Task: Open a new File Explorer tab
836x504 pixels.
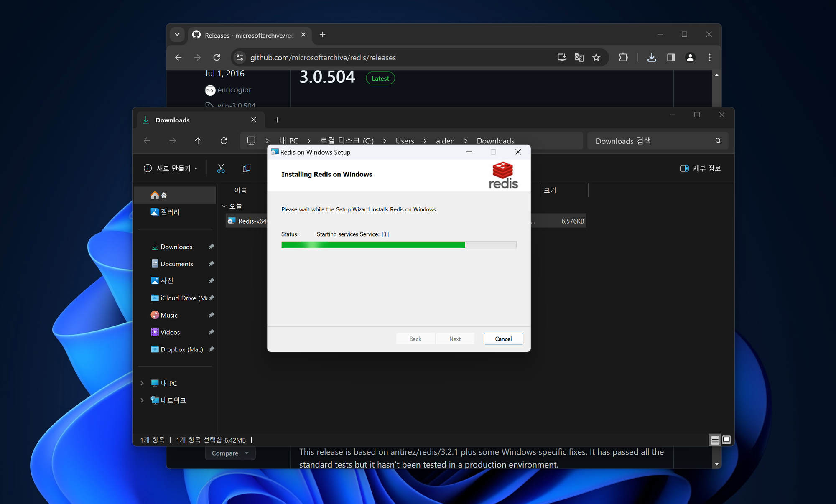Action: [x=277, y=120]
